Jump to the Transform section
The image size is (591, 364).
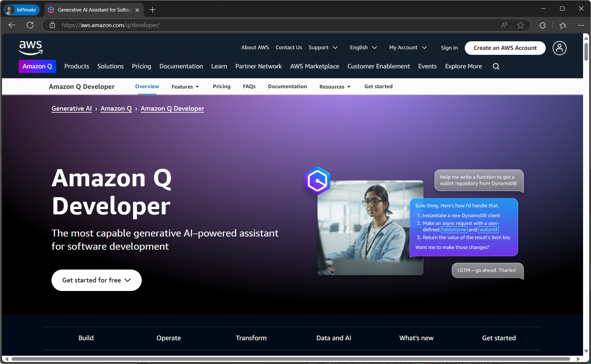pos(251,338)
